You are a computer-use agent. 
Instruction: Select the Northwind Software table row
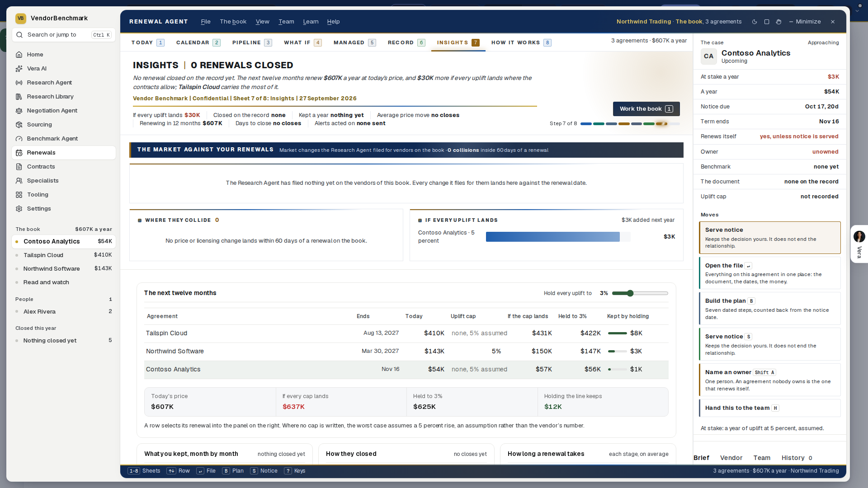(x=406, y=352)
